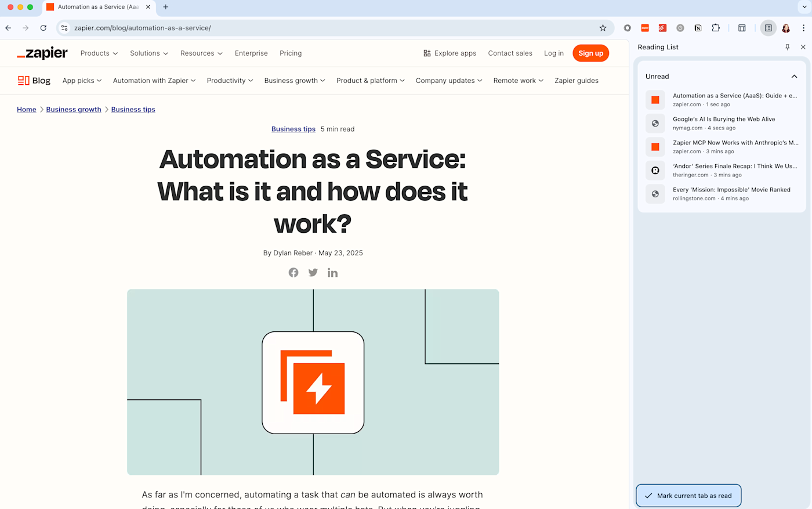Click Log in
Image resolution: width=812 pixels, height=509 pixels.
pos(554,53)
